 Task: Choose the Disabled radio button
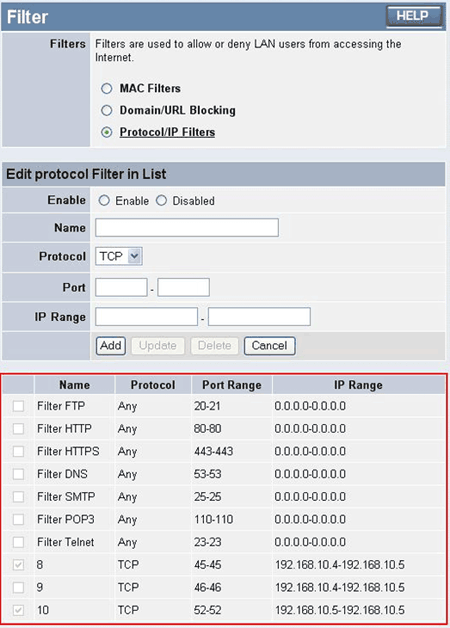click(x=161, y=200)
